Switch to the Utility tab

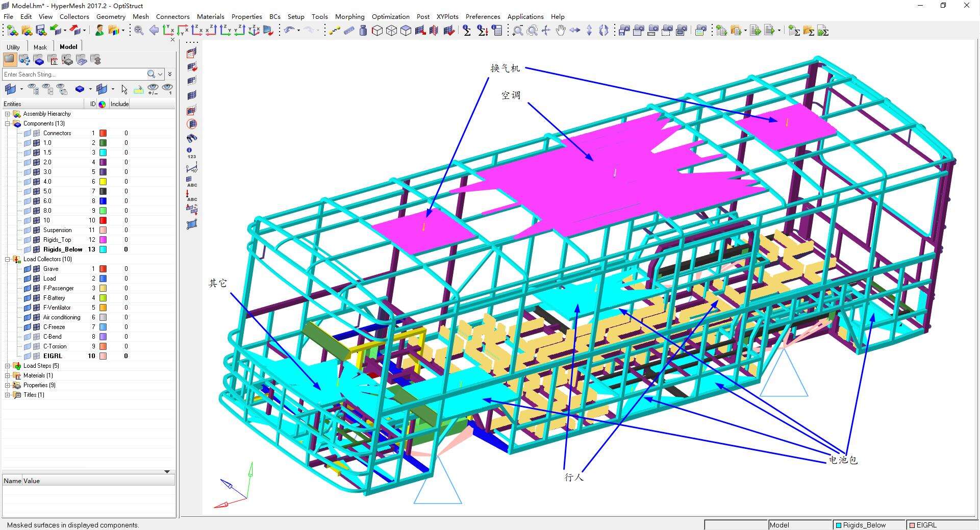tap(13, 47)
